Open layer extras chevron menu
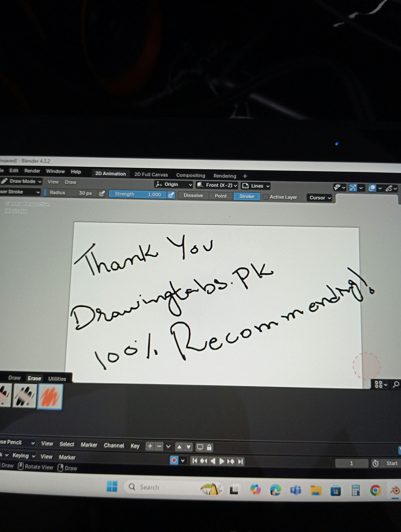This screenshot has height=532, width=401. [168, 446]
